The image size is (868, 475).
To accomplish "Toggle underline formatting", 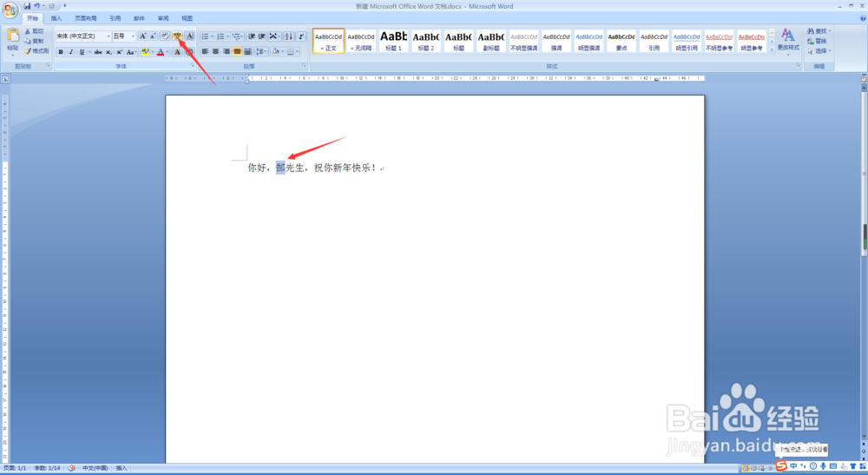I will tap(82, 51).
